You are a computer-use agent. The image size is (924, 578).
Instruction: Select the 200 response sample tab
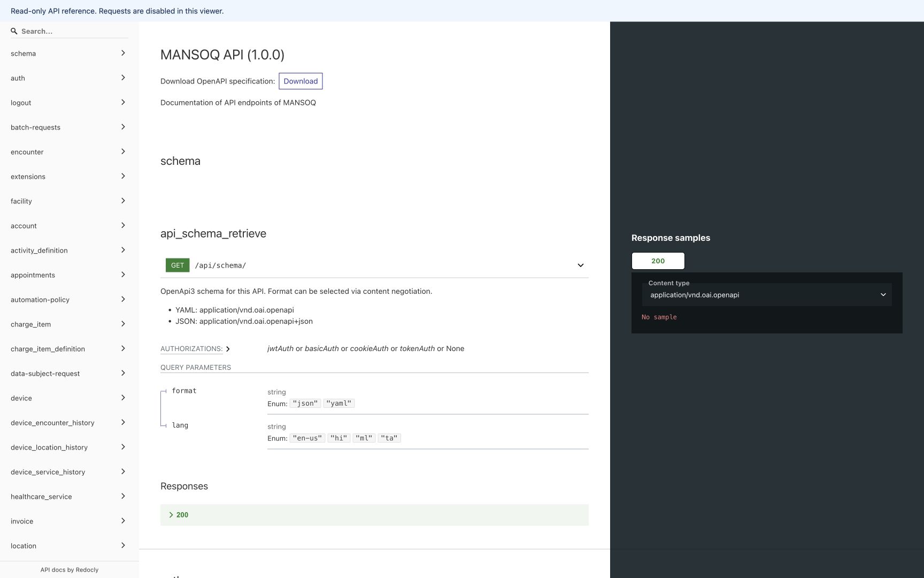658,261
